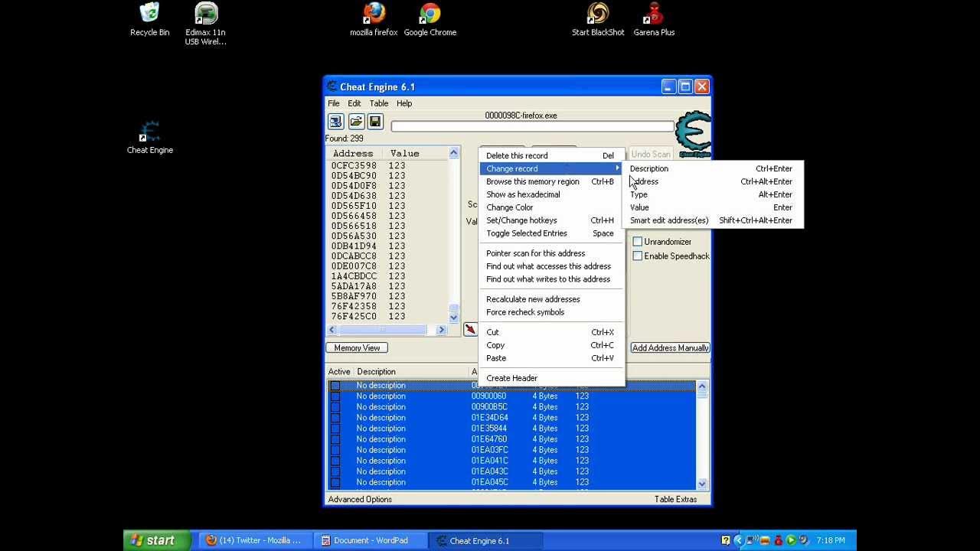Open the Recycle Bin desktop icon
This screenshot has height=551, width=980.
(150, 20)
